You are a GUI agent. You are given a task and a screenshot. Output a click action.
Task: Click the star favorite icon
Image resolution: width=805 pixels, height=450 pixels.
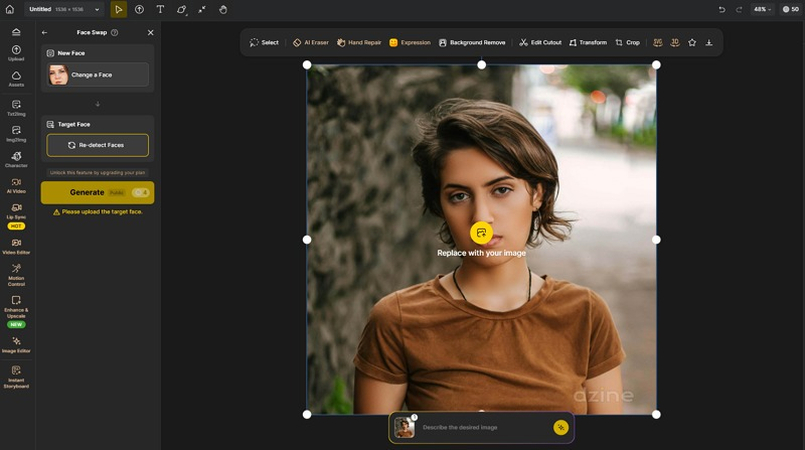point(692,43)
